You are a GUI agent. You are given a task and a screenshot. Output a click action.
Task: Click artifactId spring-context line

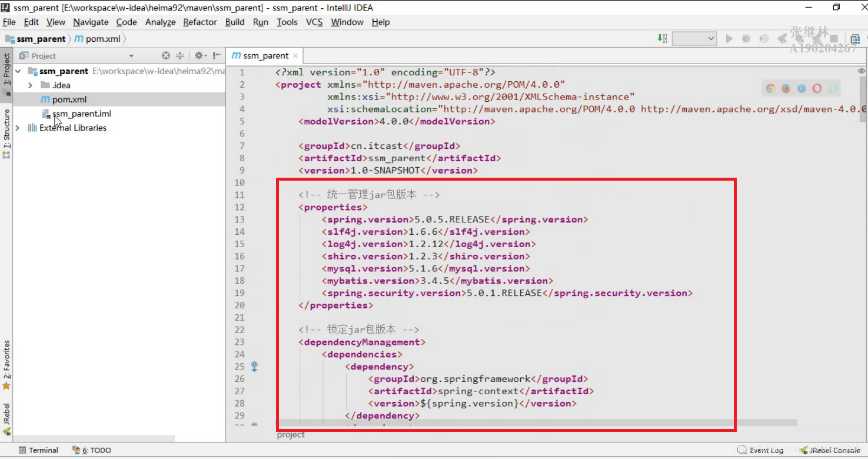[x=481, y=391]
